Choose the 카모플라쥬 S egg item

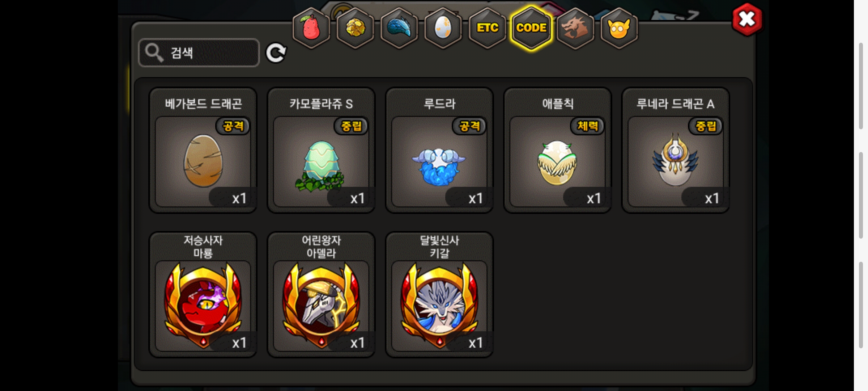tap(321, 150)
